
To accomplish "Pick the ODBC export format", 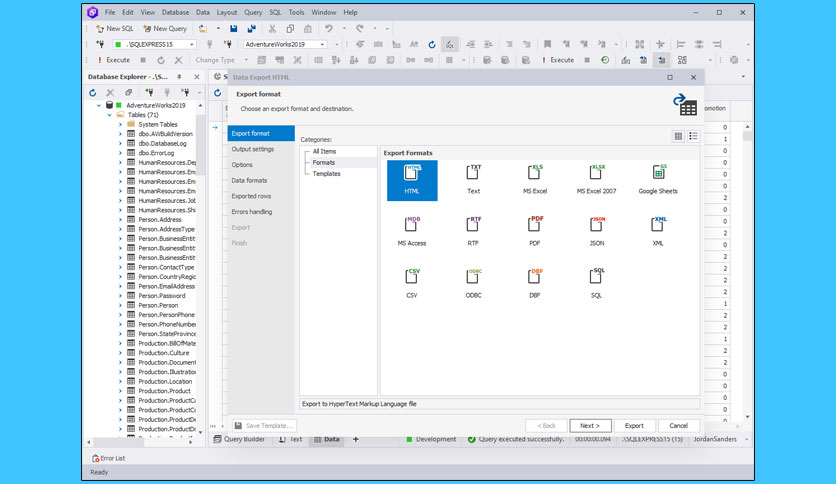I will [473, 284].
